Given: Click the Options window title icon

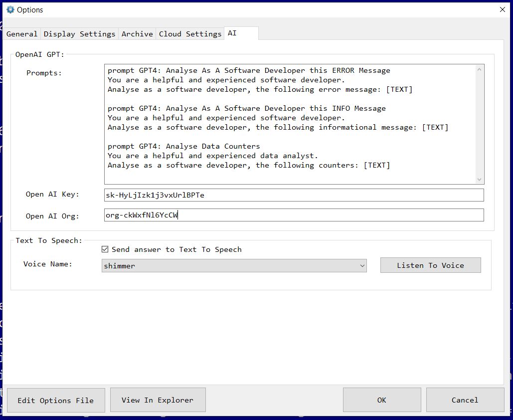Looking at the screenshot, I should pyautogui.click(x=10, y=9).
